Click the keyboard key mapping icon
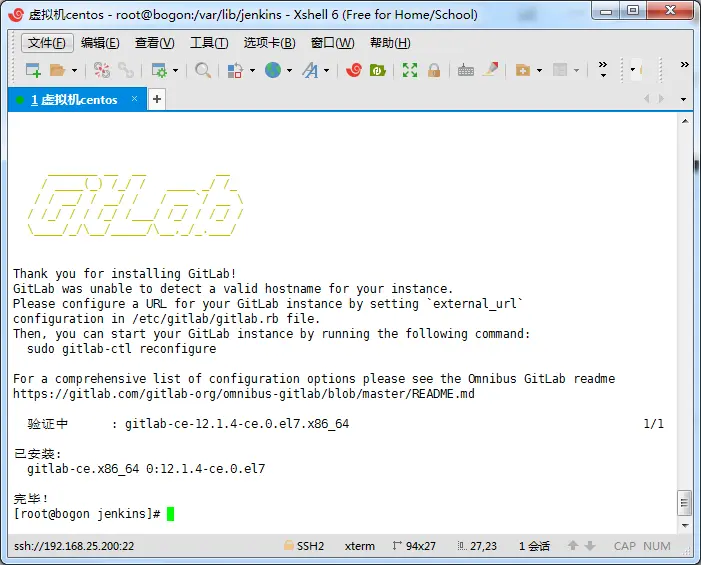 pos(465,70)
